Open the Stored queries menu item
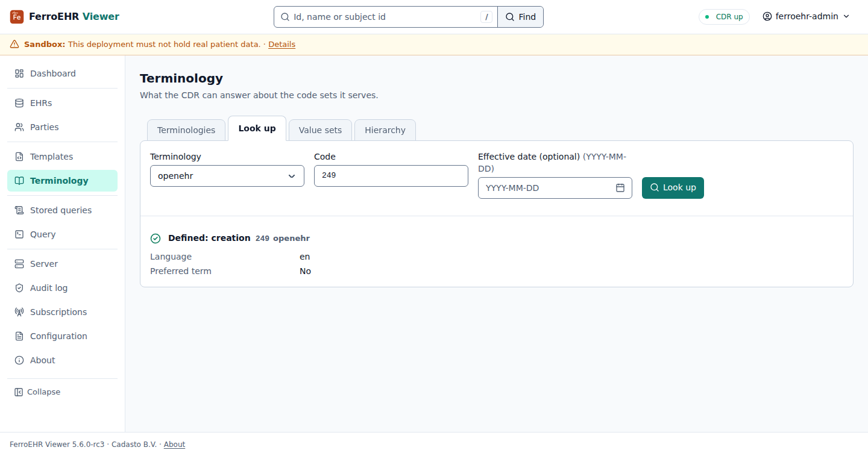 coord(63,210)
